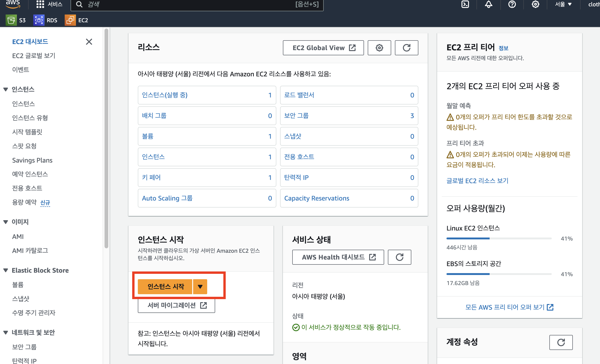
Task: Open the help question mark icon
Action: coord(512,4)
